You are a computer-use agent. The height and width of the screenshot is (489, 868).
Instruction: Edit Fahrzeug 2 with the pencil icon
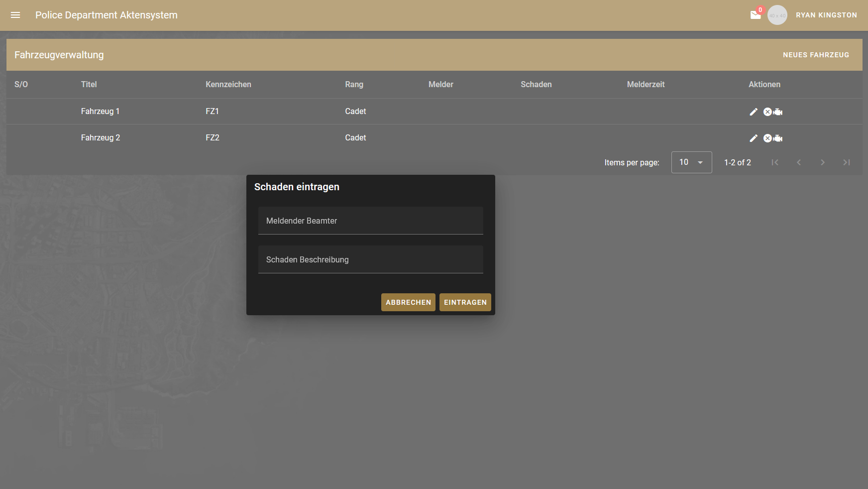click(754, 138)
